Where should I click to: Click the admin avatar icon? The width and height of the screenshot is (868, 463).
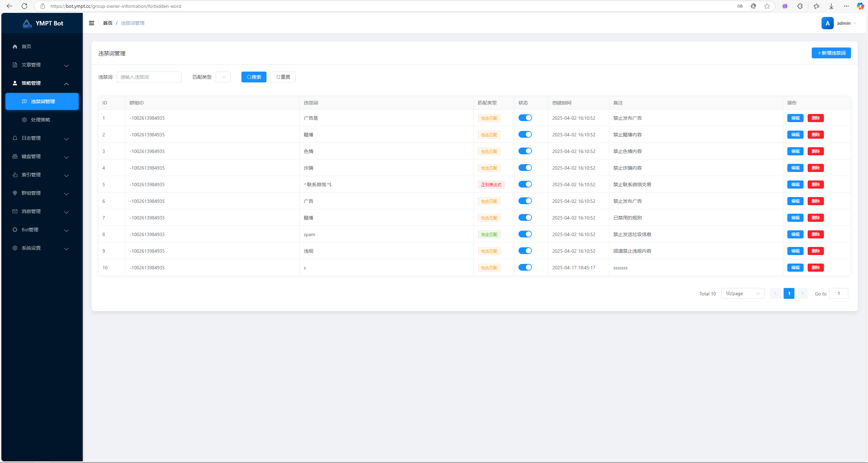pos(827,23)
